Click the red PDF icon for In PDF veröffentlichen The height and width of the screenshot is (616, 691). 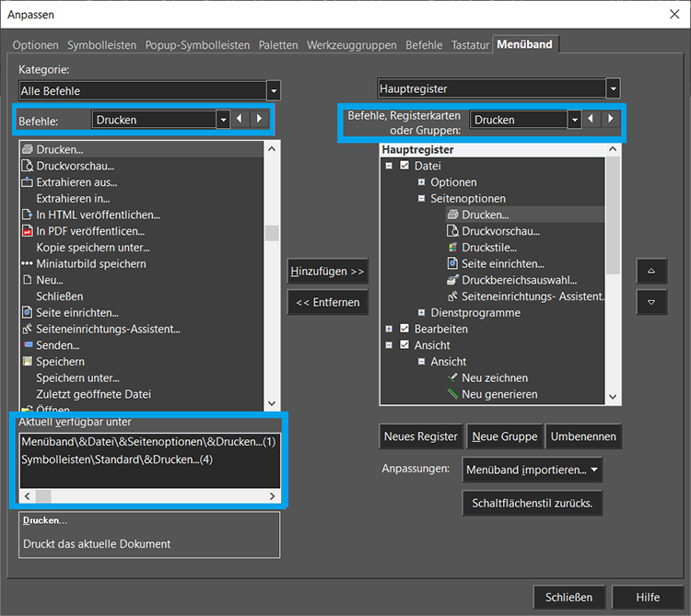pyautogui.click(x=28, y=231)
